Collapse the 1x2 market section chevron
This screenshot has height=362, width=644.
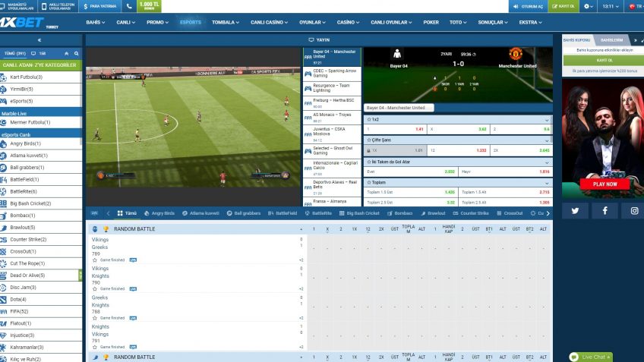click(547, 120)
